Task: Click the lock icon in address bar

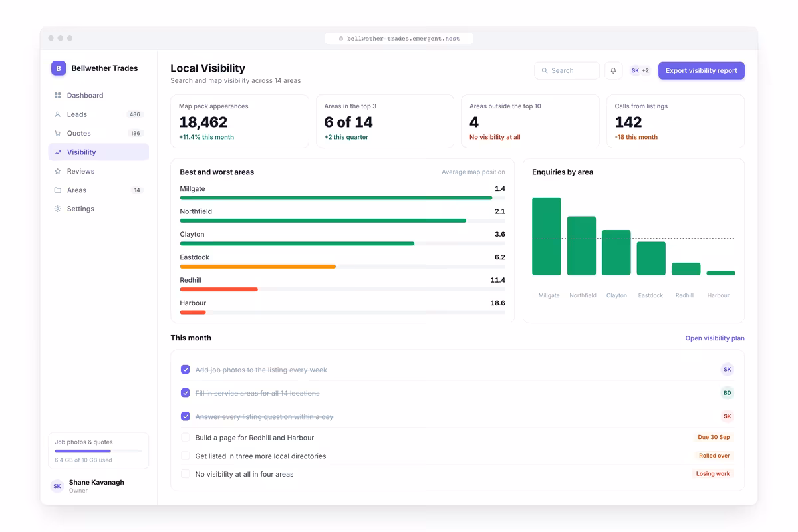Action: point(341,39)
